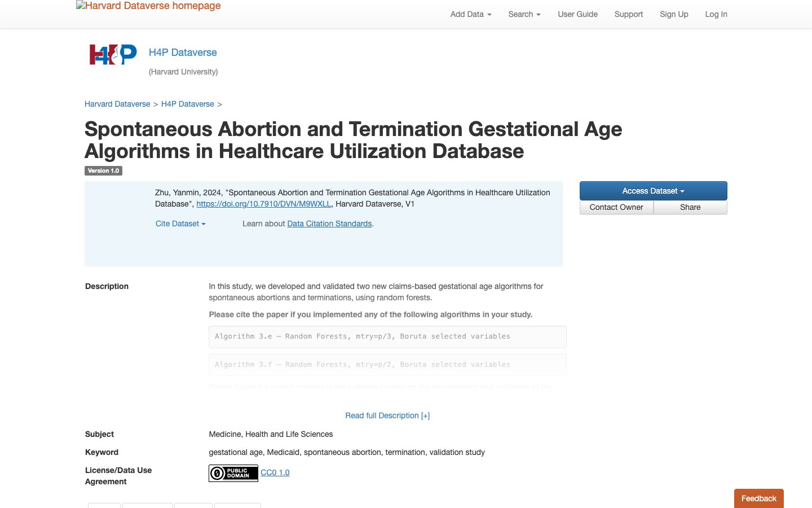Click the Share button
The image size is (812, 508).
pos(690,207)
